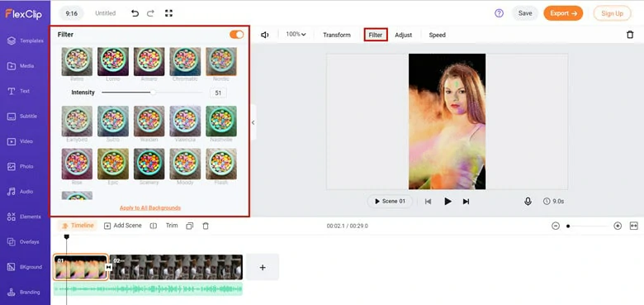
Task: Click Add Scene in timeline toolbar
Action: coord(123,226)
